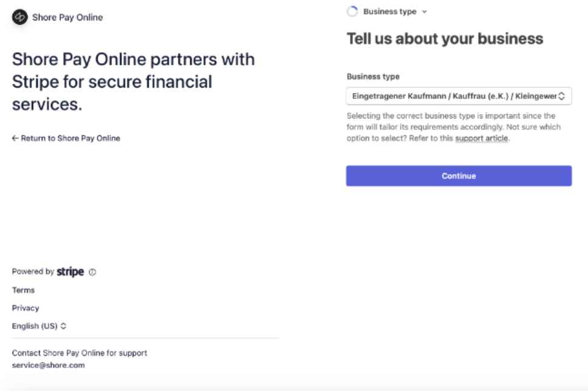This screenshot has width=588, height=391.
Task: Click the Shore Pay Online logo icon
Action: [x=20, y=17]
